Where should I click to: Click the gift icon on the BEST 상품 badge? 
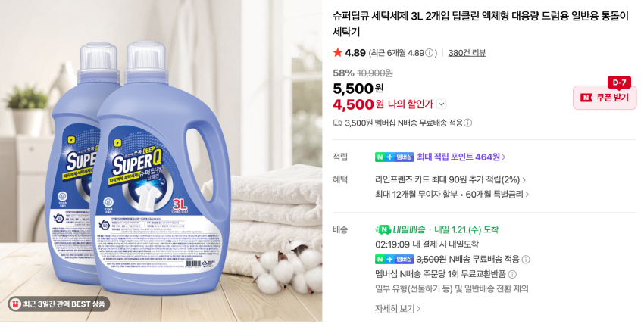(16, 304)
